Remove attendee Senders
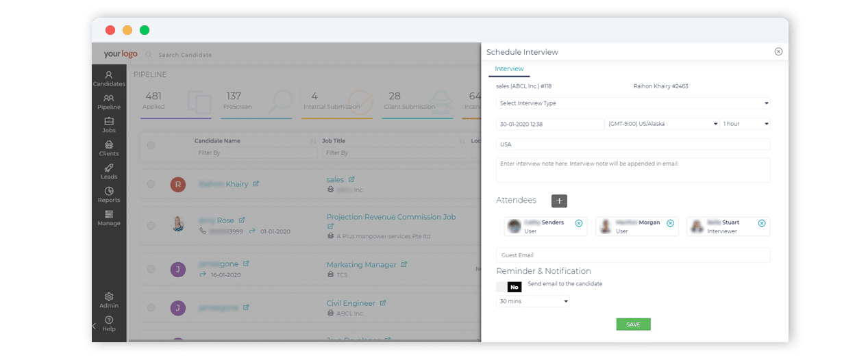The width and height of the screenshot is (868, 360). pos(579,223)
